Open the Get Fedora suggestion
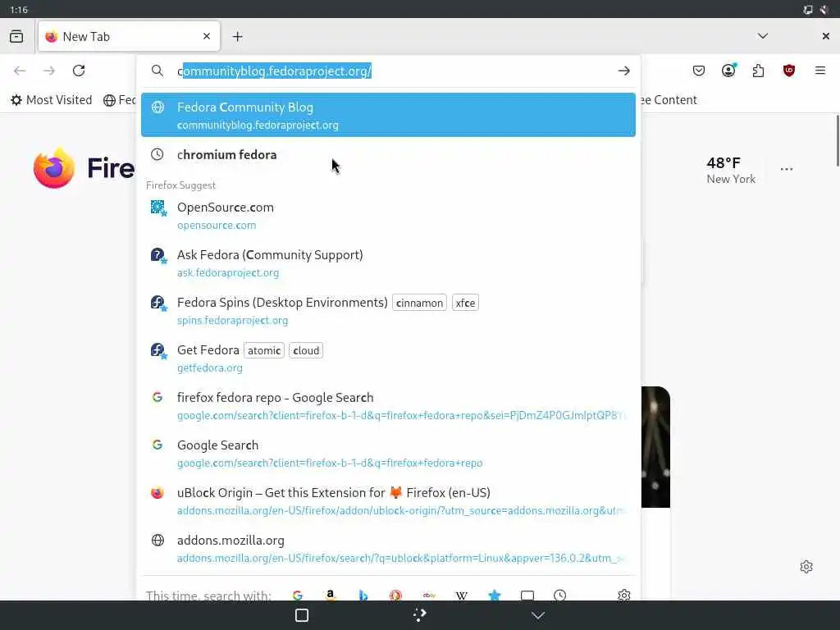Image resolution: width=840 pixels, height=630 pixels. (388, 358)
